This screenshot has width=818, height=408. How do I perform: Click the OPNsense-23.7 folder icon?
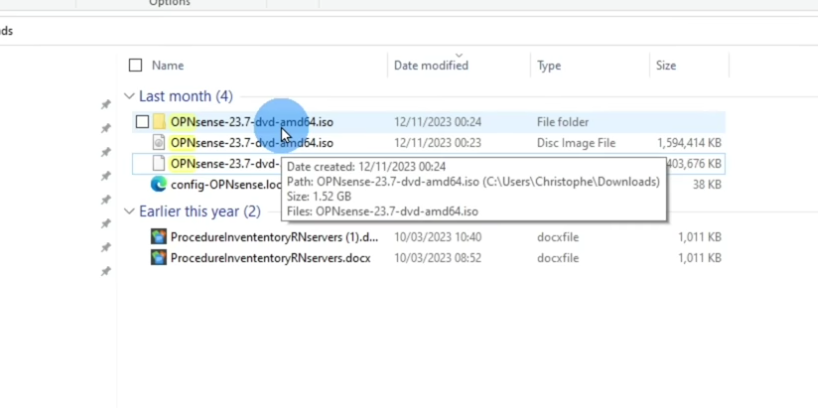[159, 122]
